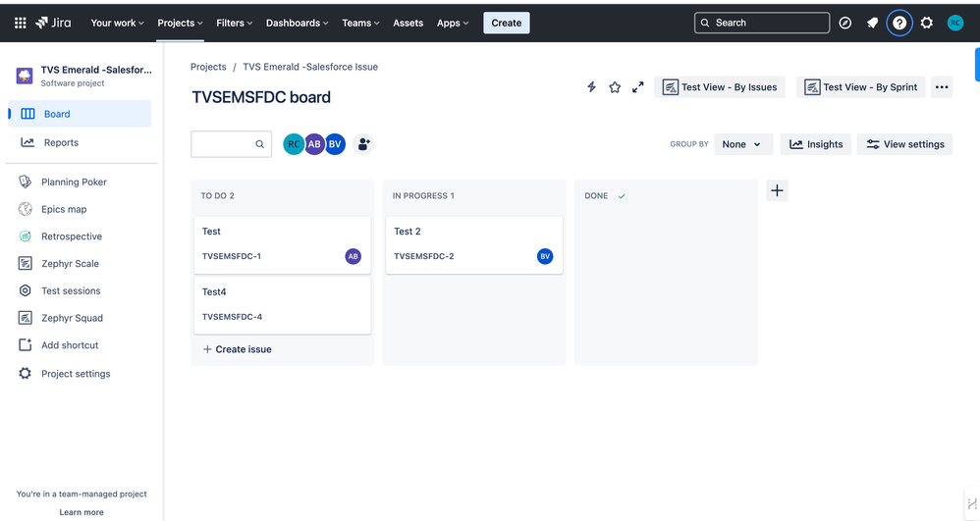This screenshot has height=521, width=980.
Task: Expand the Apps menu
Action: click(453, 24)
